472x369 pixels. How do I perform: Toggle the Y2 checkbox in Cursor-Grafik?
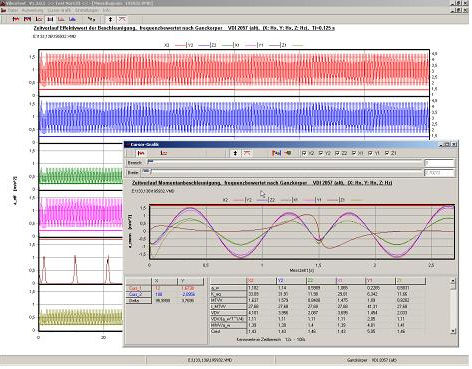click(320, 153)
